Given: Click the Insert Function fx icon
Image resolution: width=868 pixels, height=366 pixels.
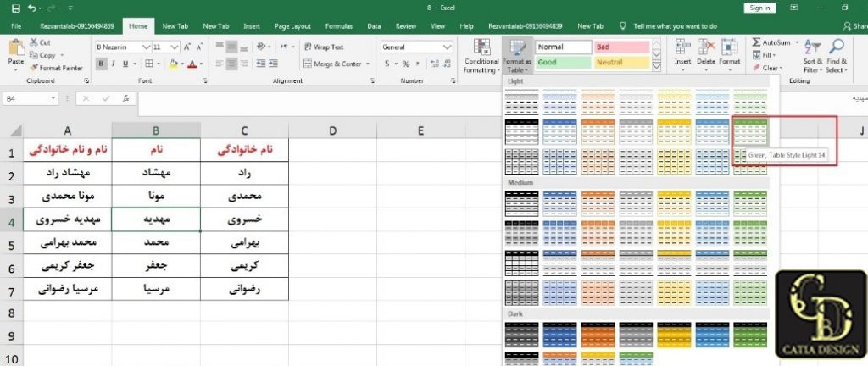Looking at the screenshot, I should click(126, 98).
